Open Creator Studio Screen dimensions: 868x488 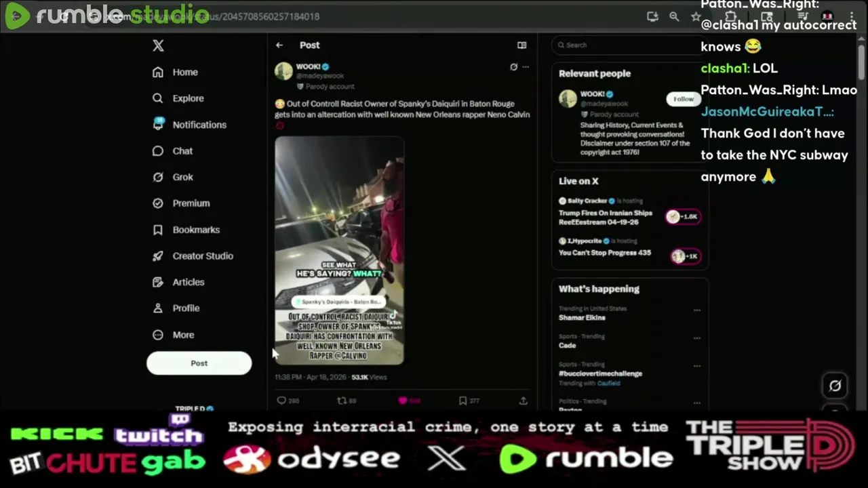coord(193,256)
